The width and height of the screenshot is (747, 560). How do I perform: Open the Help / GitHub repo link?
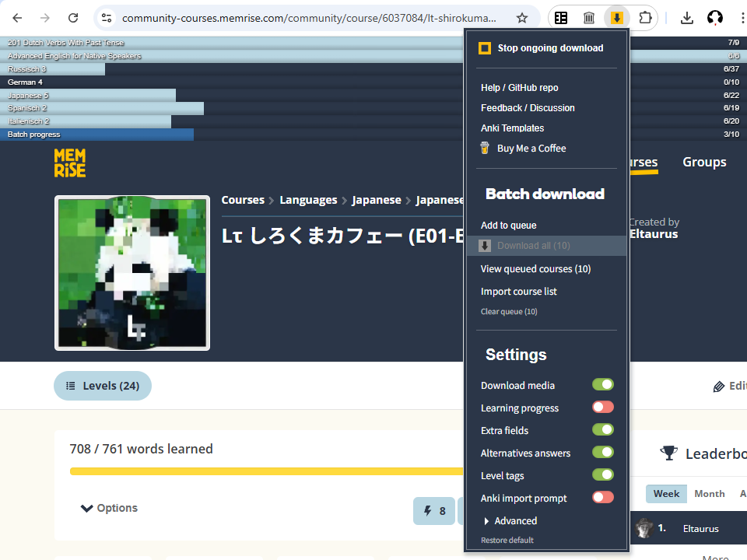tap(519, 88)
